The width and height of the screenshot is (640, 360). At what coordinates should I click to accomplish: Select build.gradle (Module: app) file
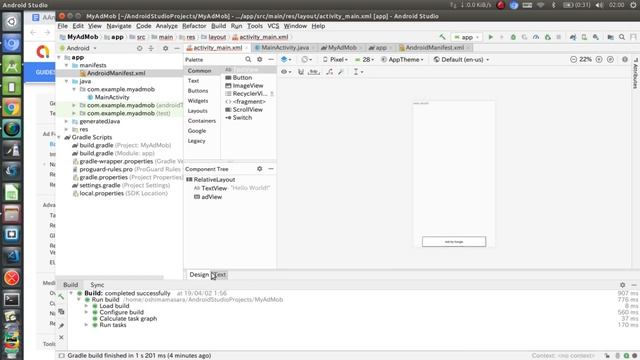113,153
